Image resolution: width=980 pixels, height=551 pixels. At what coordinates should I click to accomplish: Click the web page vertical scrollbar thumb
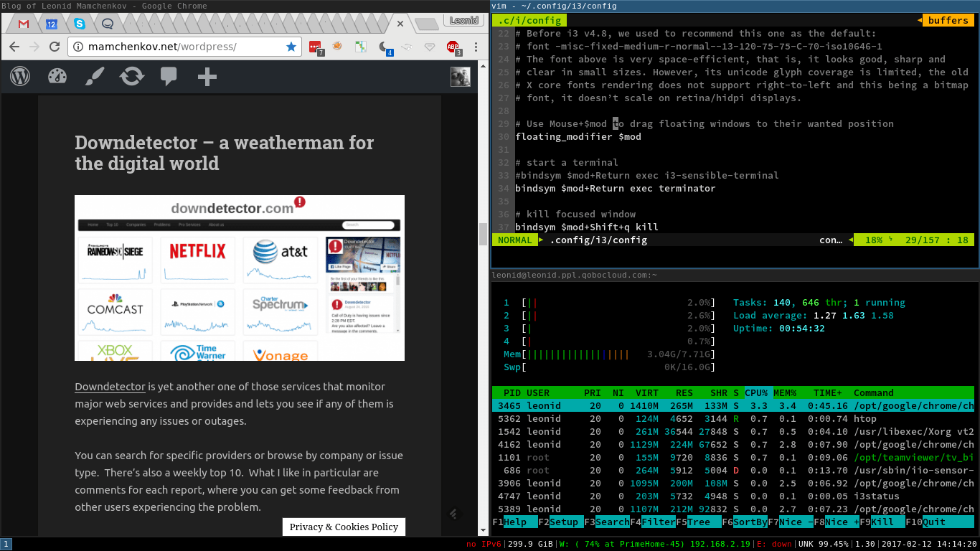pos(483,234)
